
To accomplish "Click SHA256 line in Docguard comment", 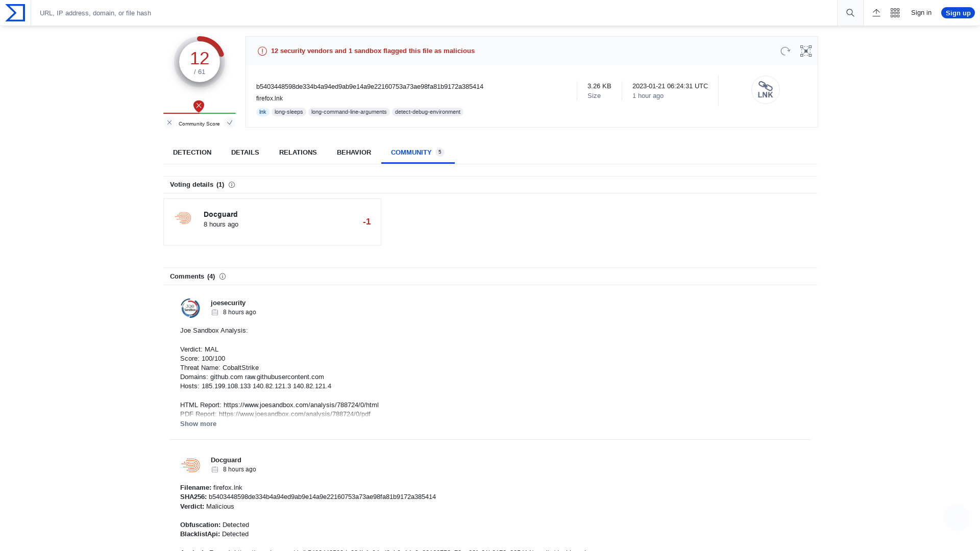I will tap(308, 497).
